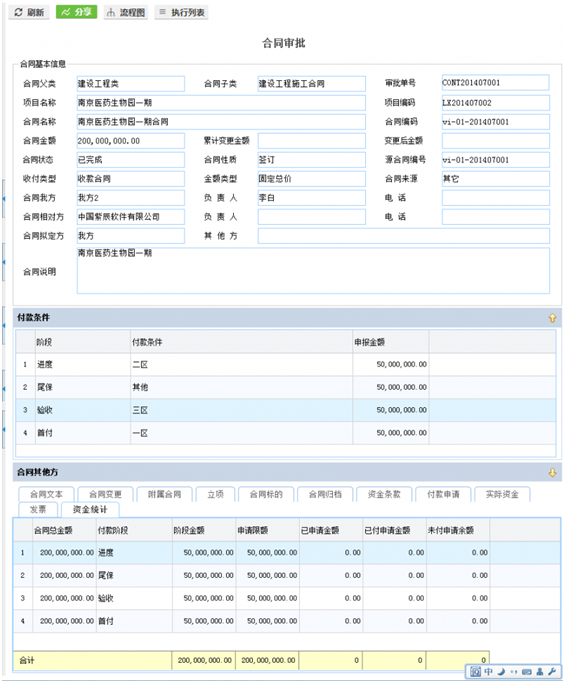Select the 首付 row with 一区 condition
The height and width of the screenshot is (681, 563).
coord(286,433)
